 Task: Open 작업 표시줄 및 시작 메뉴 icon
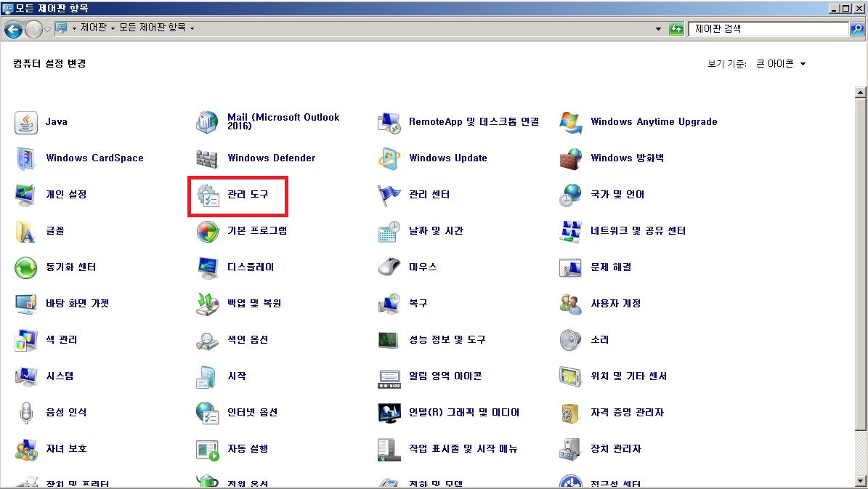pyautogui.click(x=389, y=449)
